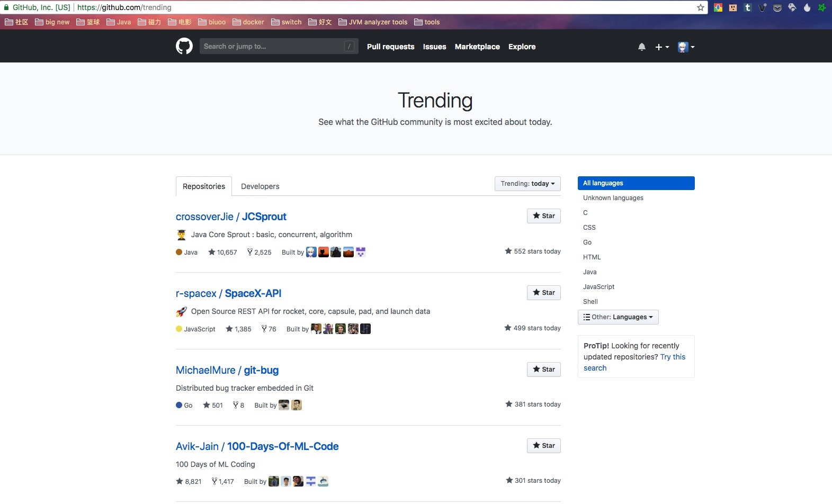832x504 pixels.
Task: Filter trending by CSS
Action: (x=589, y=228)
